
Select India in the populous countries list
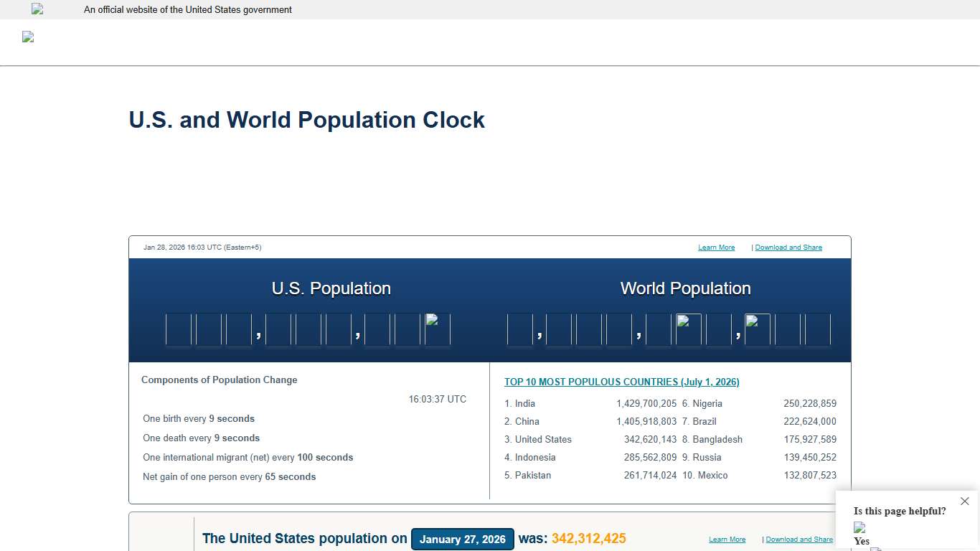pos(522,403)
